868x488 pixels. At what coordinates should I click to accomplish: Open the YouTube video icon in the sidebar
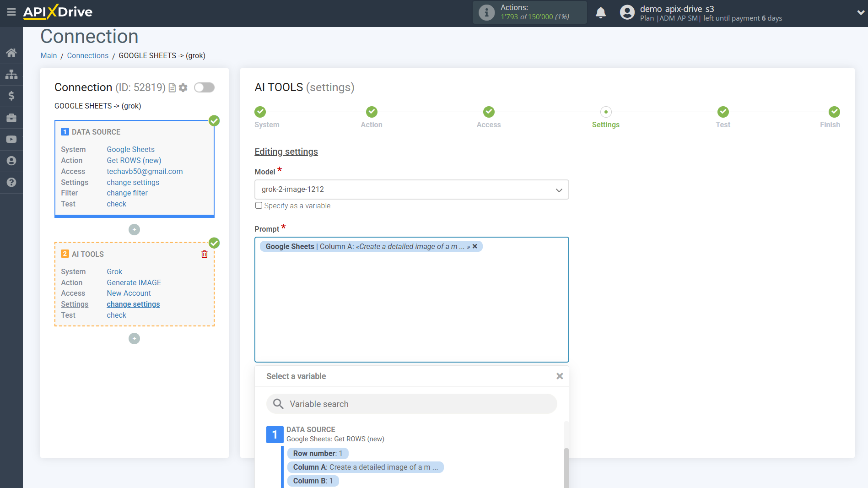[x=11, y=139]
